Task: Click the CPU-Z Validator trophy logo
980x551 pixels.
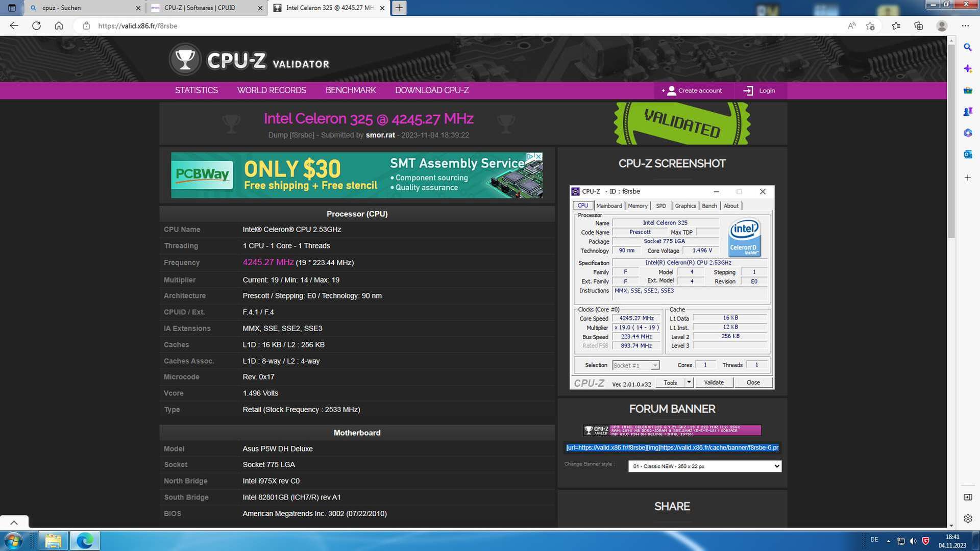Action: (x=185, y=60)
